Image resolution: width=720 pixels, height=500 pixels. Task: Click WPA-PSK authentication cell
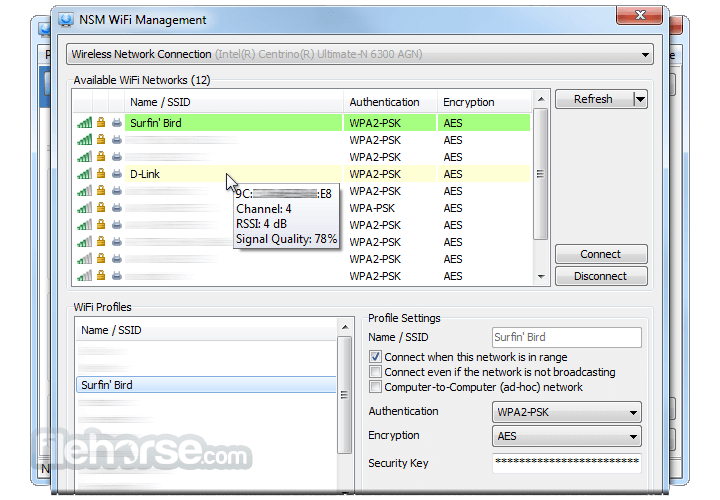372,208
